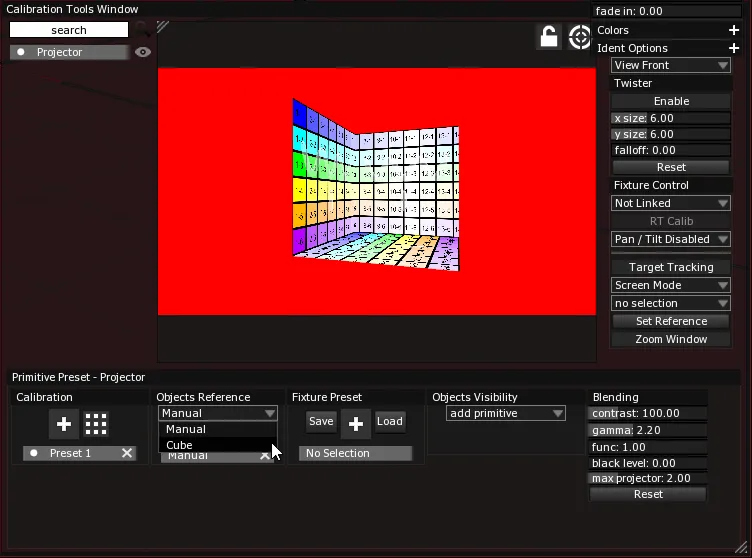Viewport: 752px width, 558px height.
Task: Adjust the black level slider
Action: (x=648, y=463)
